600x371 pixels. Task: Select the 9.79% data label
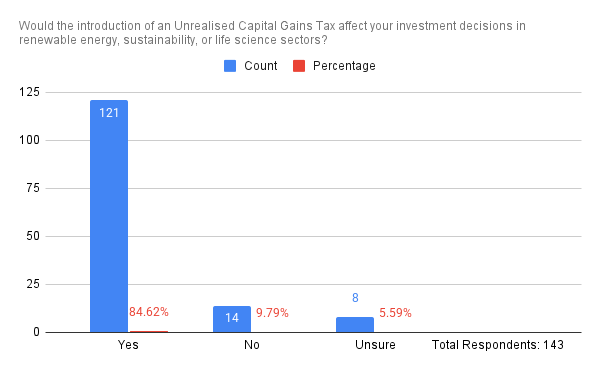coord(272,313)
